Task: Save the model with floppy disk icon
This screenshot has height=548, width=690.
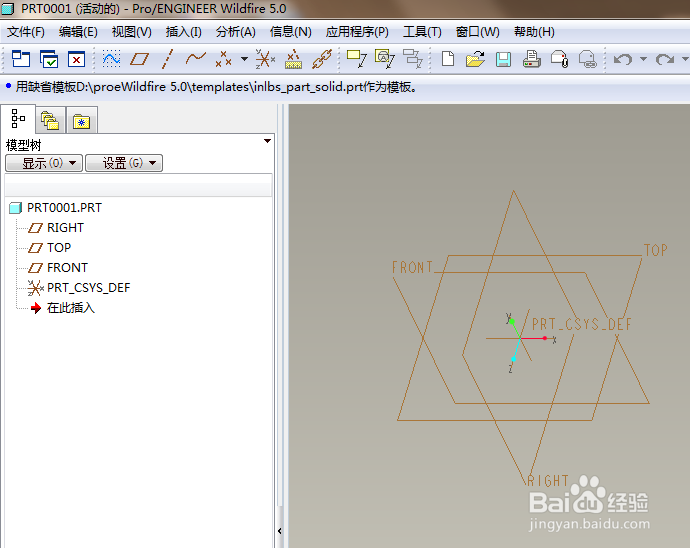Action: (x=503, y=59)
